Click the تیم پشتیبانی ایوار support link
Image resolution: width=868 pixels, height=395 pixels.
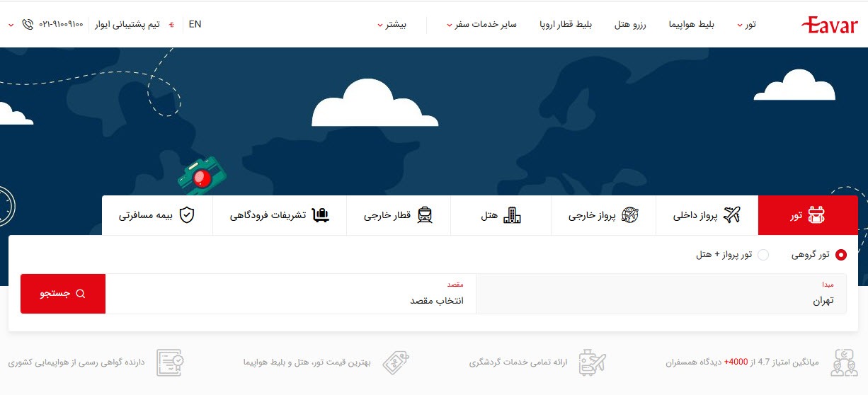pyautogui.click(x=127, y=25)
